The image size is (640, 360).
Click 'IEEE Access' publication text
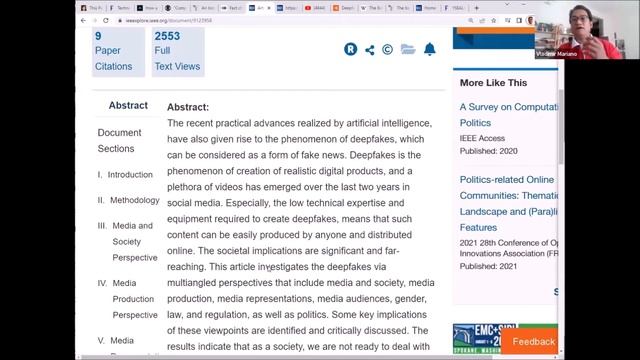482,138
